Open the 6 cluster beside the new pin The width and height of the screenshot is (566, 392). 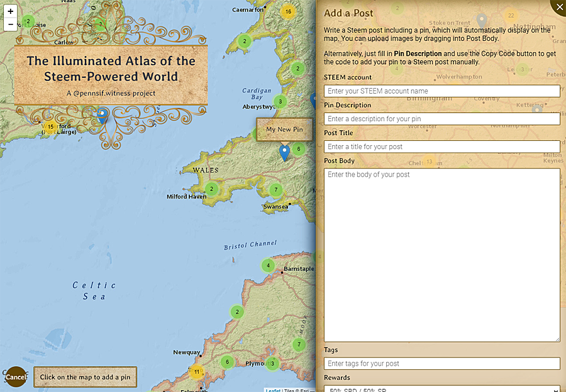point(299,149)
